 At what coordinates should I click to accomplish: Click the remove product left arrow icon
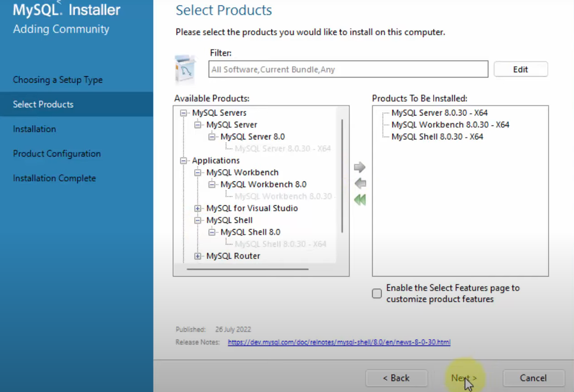tap(360, 184)
